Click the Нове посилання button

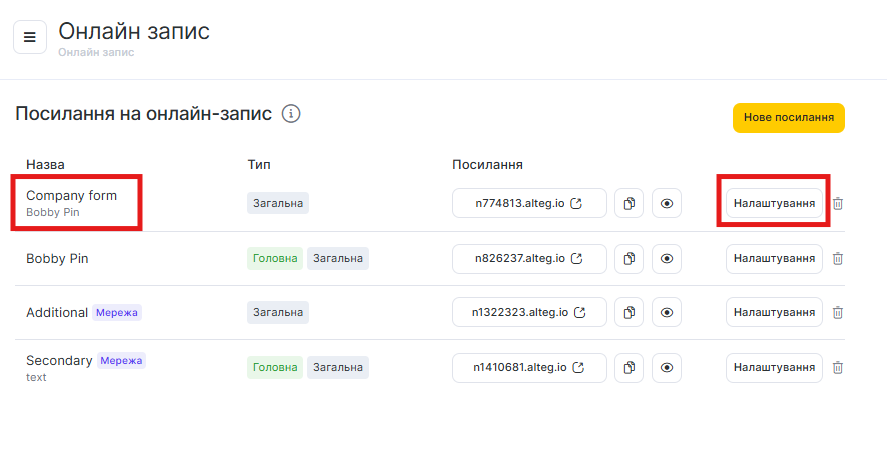tap(788, 118)
